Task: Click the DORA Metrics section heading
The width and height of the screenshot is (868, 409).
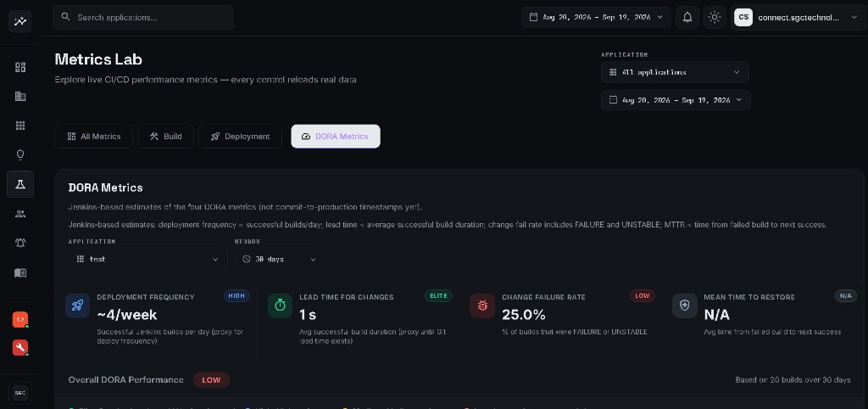Action: pos(106,188)
